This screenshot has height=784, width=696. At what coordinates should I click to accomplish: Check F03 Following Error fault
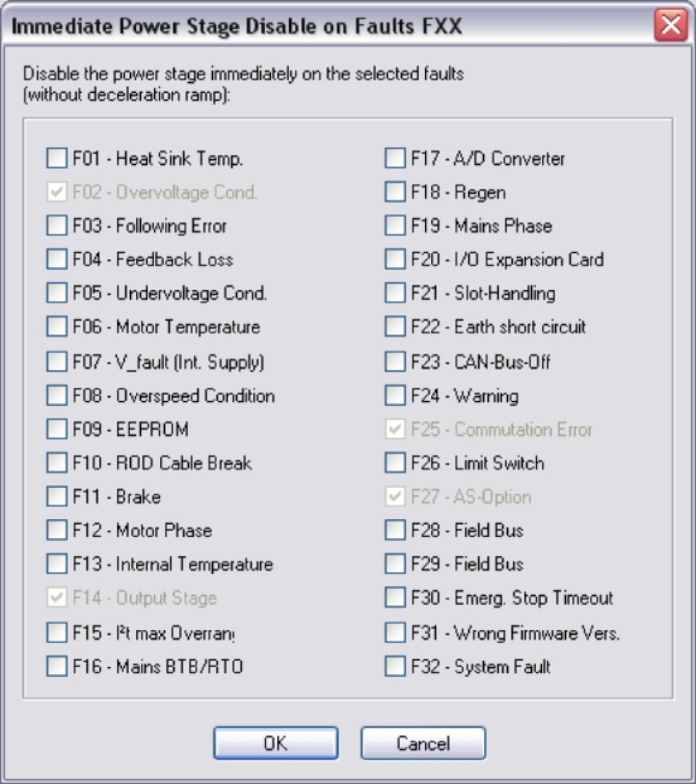pos(57,226)
